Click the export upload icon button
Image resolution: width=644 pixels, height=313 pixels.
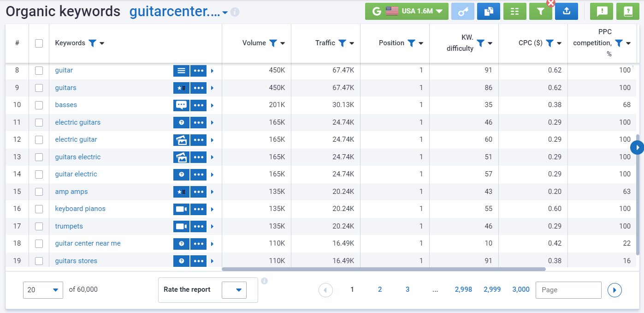tap(567, 12)
